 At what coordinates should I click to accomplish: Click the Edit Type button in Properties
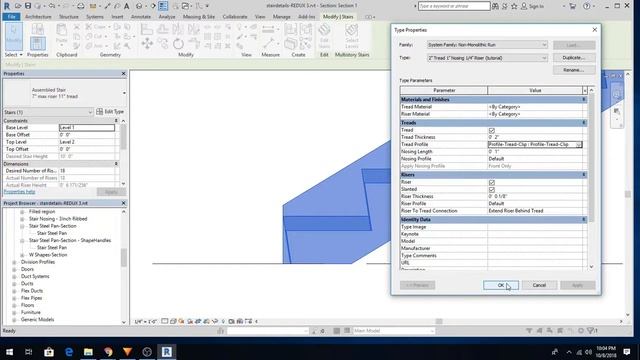point(110,112)
